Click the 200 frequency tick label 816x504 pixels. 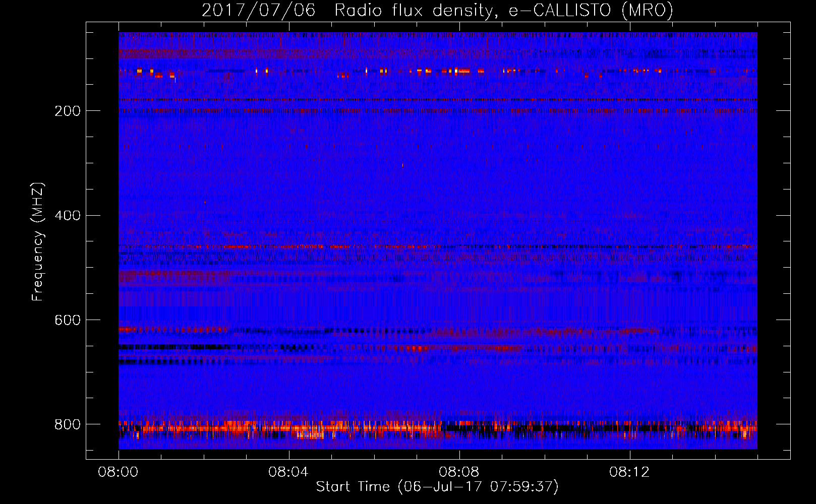pyautogui.click(x=68, y=111)
